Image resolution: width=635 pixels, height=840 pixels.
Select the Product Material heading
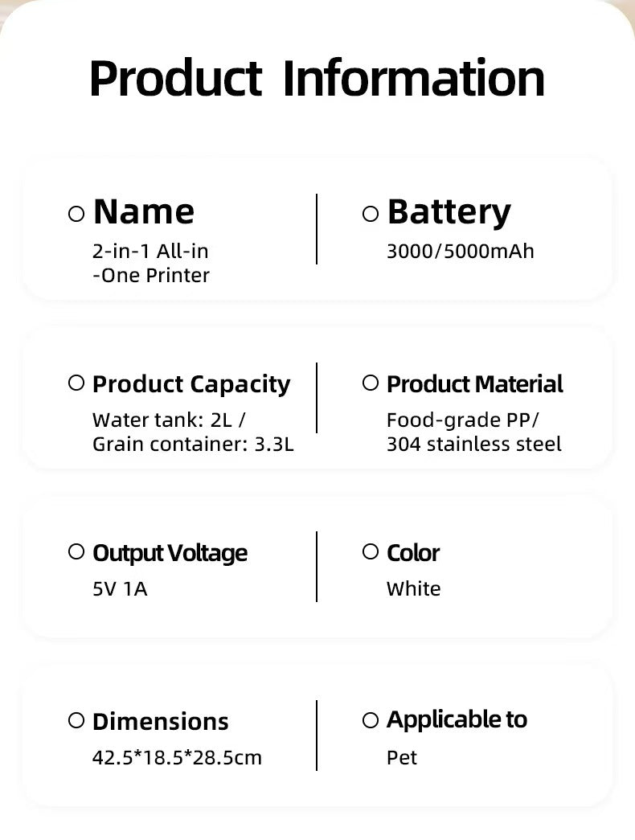click(475, 384)
